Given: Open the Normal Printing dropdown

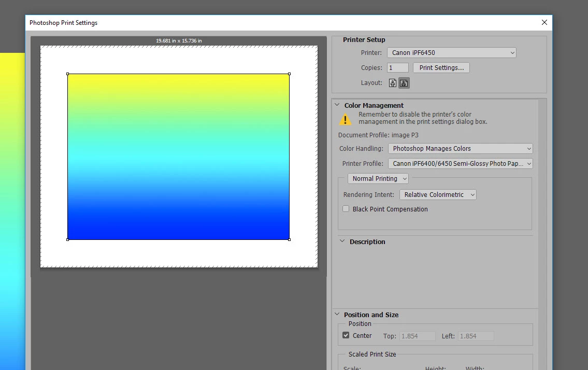Looking at the screenshot, I should click(x=378, y=179).
